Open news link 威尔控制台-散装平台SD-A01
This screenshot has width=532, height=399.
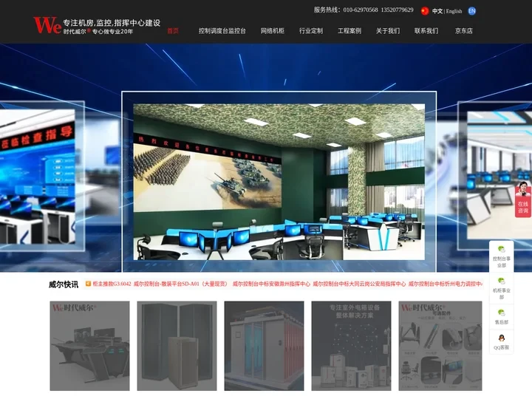click(x=180, y=284)
